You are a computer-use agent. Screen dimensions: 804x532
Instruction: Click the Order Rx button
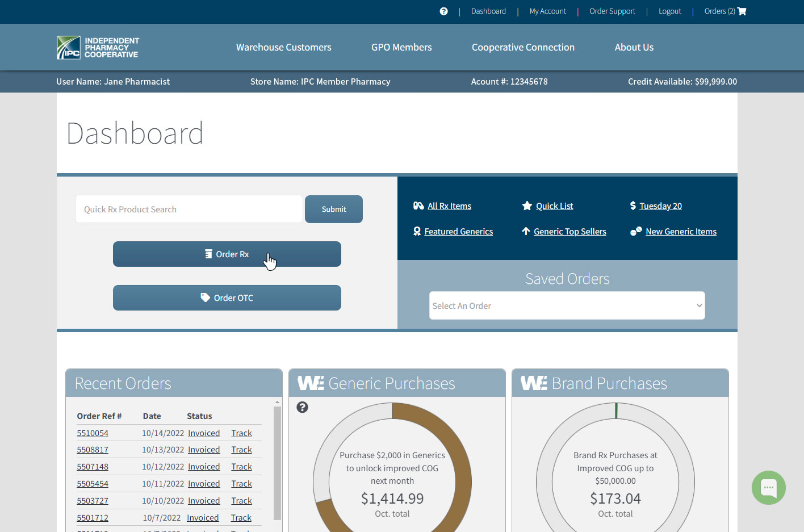227,254
